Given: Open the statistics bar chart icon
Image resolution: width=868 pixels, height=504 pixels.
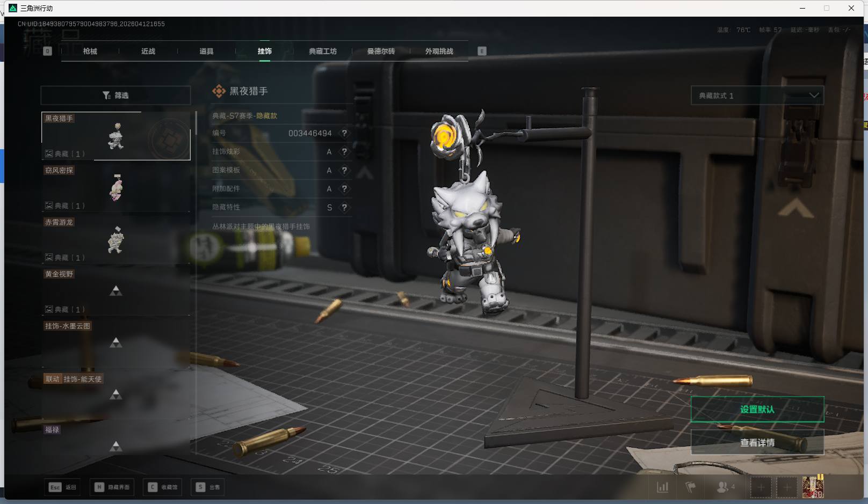Looking at the screenshot, I should pos(663,487).
